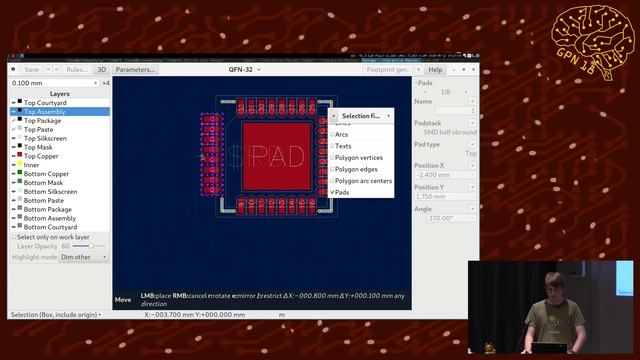Toggle the Padstack apply-to-all button
This screenshot has width=640, height=360.
[x=472, y=123]
